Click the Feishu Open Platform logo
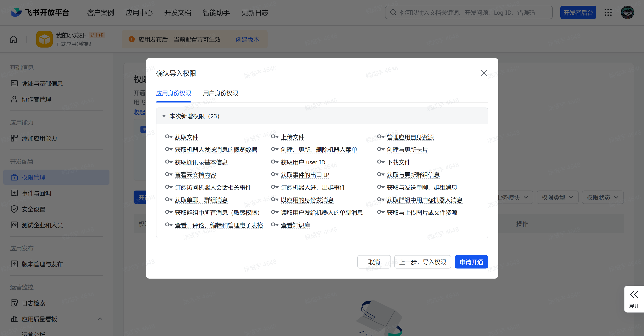The image size is (644, 336). tap(40, 13)
